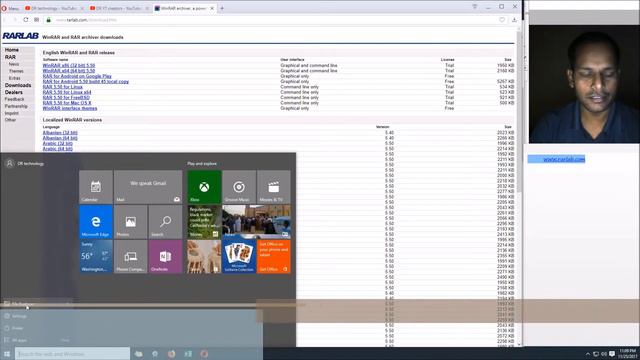This screenshot has width=640, height=360.
Task: Open Dealers in RARLAB sidebar
Action: click(x=13, y=92)
